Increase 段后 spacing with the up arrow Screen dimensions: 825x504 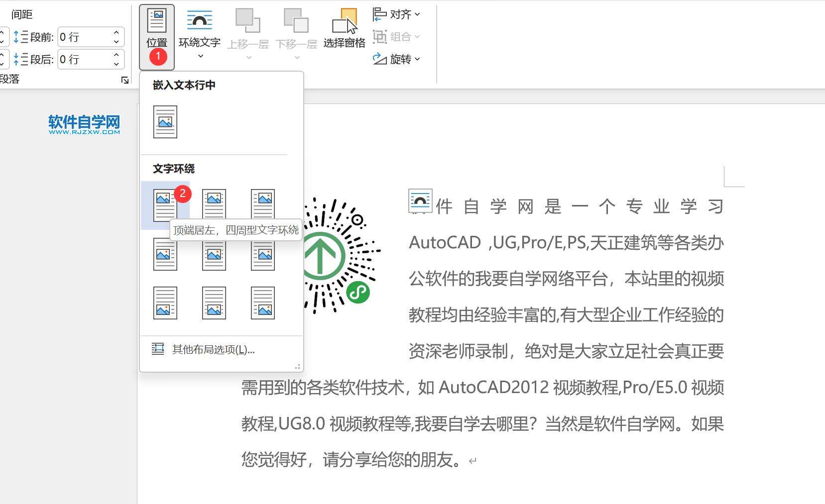click(x=117, y=55)
